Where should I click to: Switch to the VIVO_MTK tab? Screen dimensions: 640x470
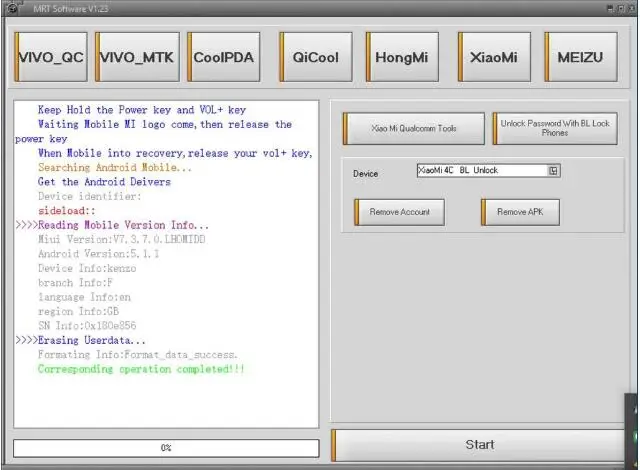tap(137, 57)
